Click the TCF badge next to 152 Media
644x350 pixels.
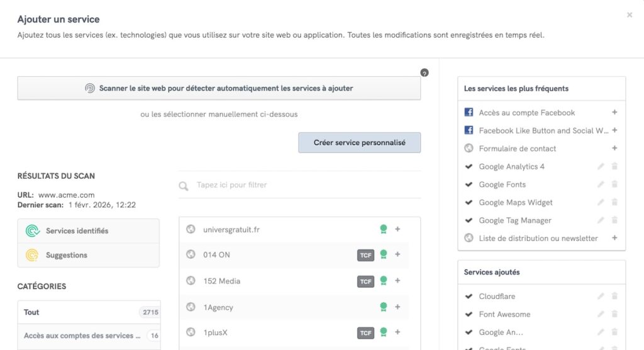coord(365,281)
